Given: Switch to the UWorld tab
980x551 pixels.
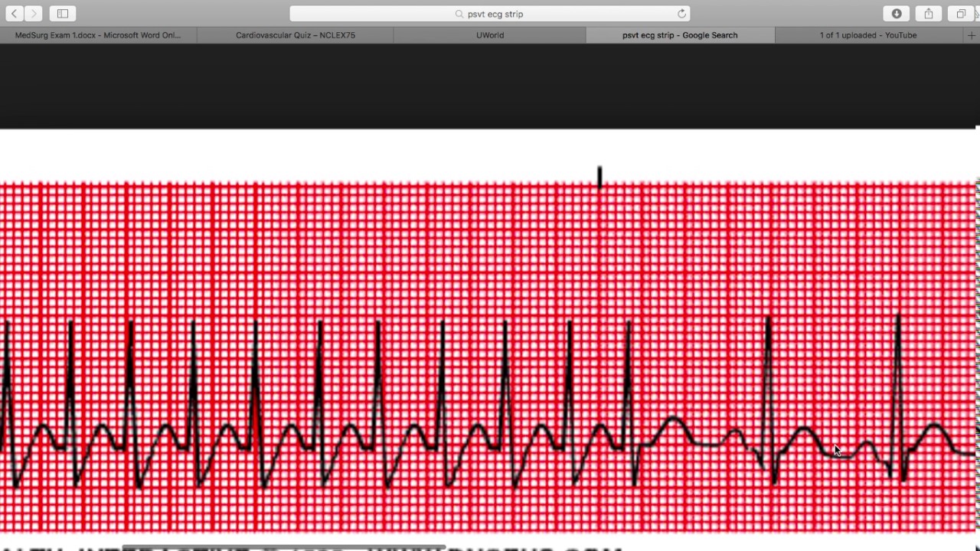Looking at the screenshot, I should 490,35.
